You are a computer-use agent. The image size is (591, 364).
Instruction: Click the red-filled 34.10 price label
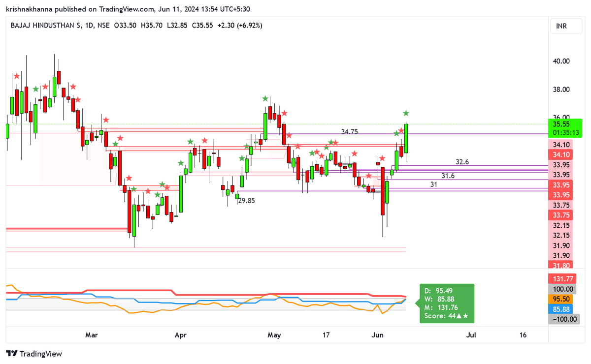pos(561,154)
